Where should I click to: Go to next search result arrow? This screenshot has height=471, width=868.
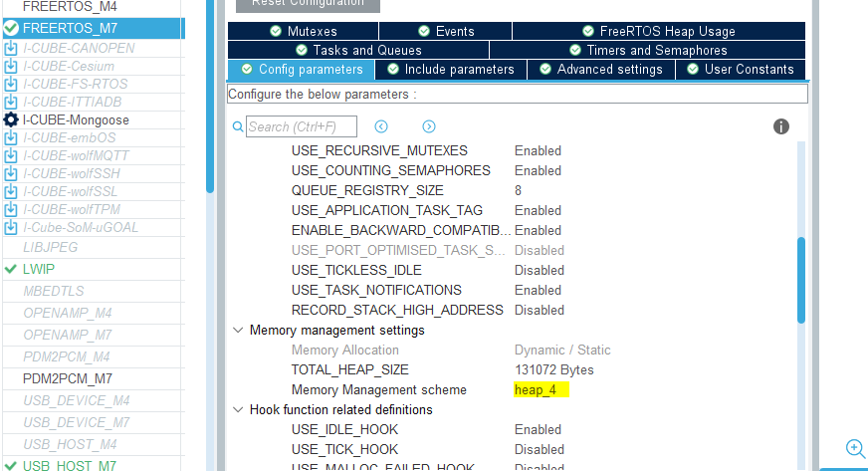click(428, 126)
